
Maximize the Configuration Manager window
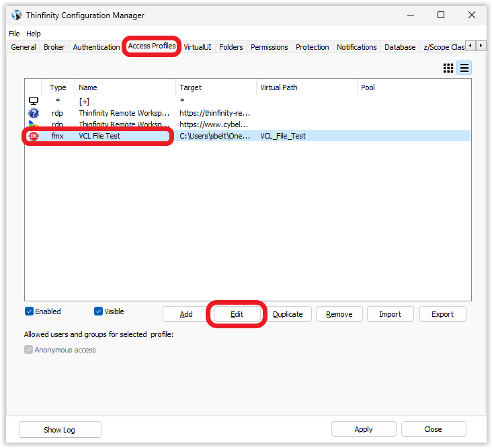[x=441, y=15]
